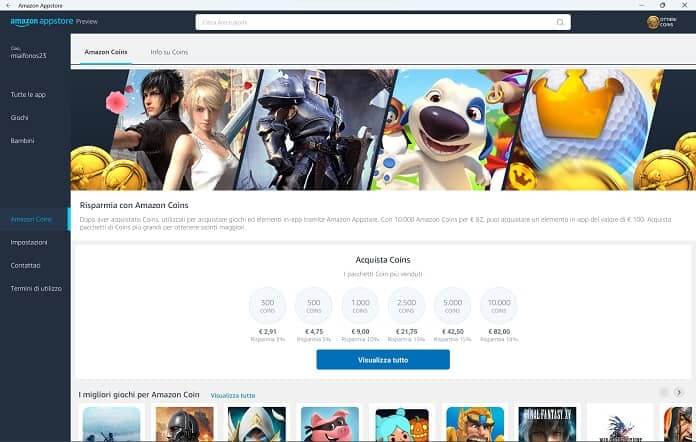696x442 pixels.
Task: Click the carousel left arrow
Action: tap(664, 392)
